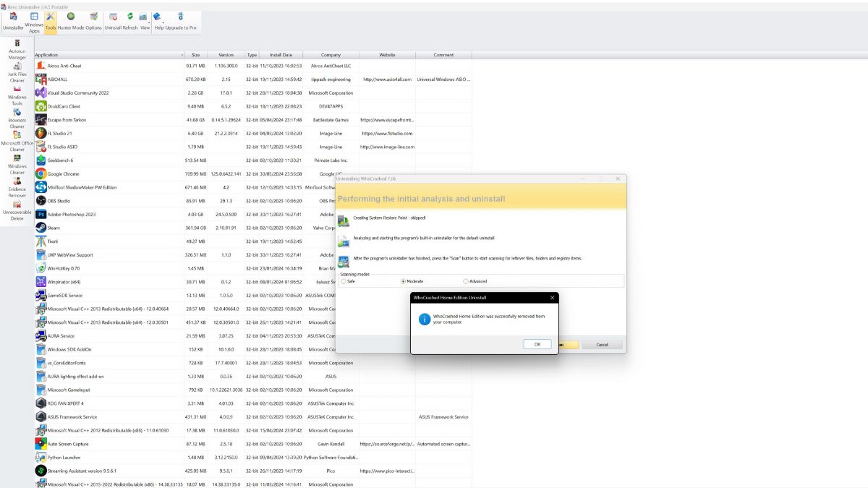Viewport: 868px width, 488px height.
Task: Sort list by Company column
Action: point(331,55)
